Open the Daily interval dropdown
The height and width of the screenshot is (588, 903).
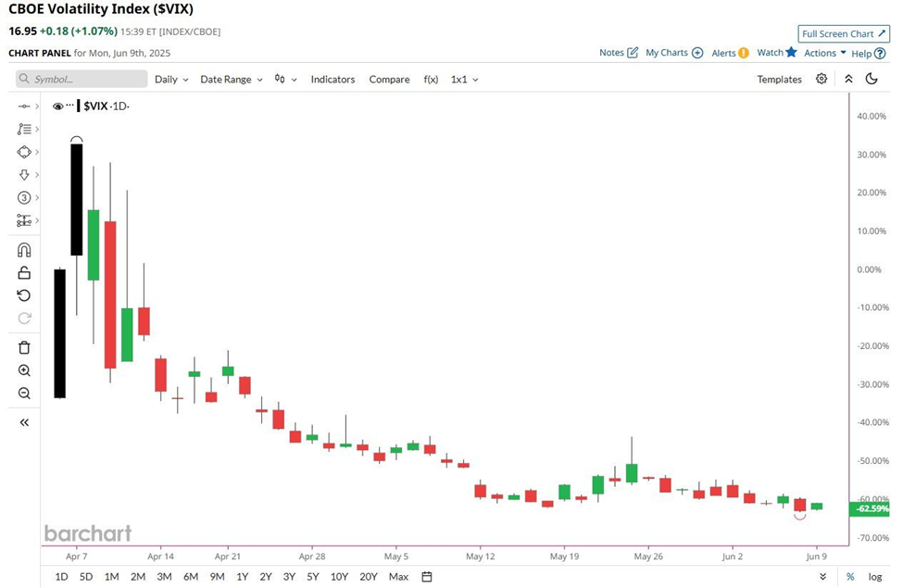(171, 80)
